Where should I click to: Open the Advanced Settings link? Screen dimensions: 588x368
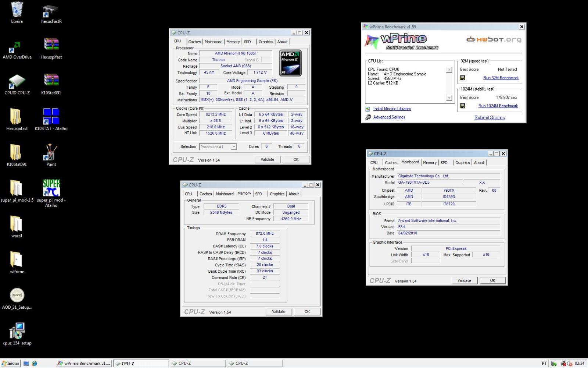click(x=389, y=117)
